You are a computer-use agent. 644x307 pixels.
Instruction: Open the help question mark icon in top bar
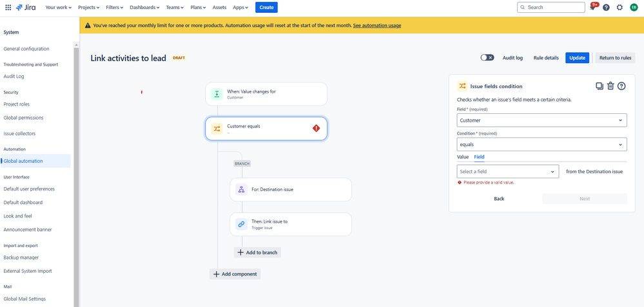(x=606, y=8)
